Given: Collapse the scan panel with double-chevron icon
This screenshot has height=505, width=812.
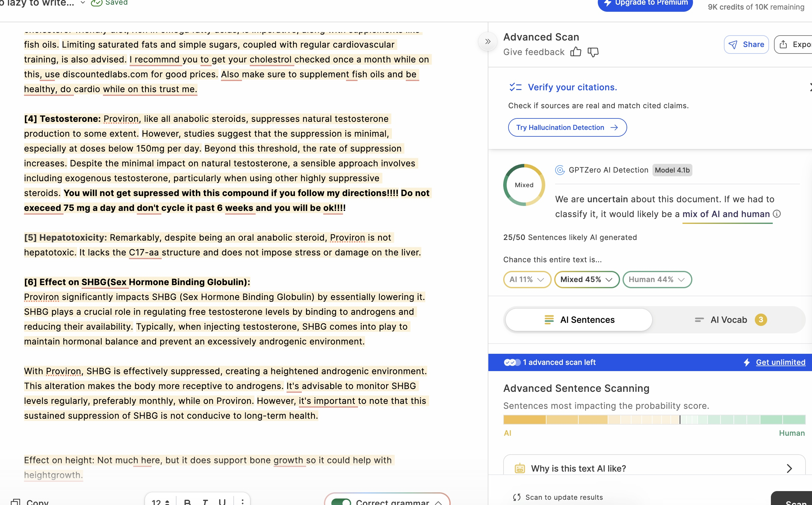Looking at the screenshot, I should click(487, 41).
